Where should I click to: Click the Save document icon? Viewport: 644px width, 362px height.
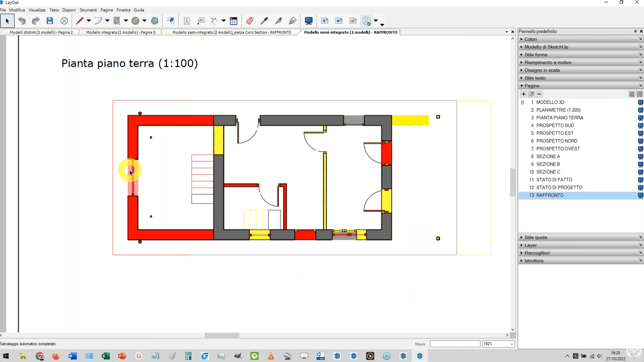pyautogui.click(x=50, y=21)
